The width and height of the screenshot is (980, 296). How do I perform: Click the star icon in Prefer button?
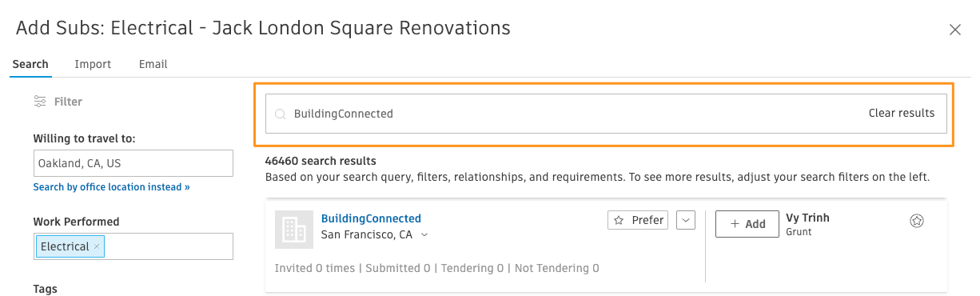619,220
